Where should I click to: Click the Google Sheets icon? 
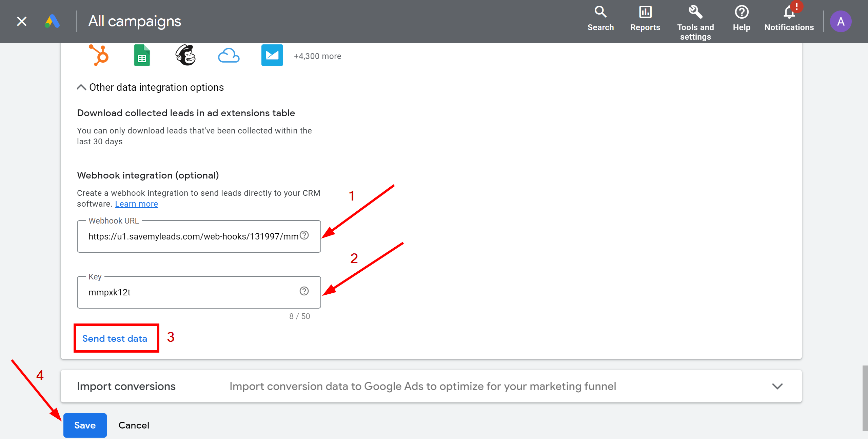coord(142,55)
